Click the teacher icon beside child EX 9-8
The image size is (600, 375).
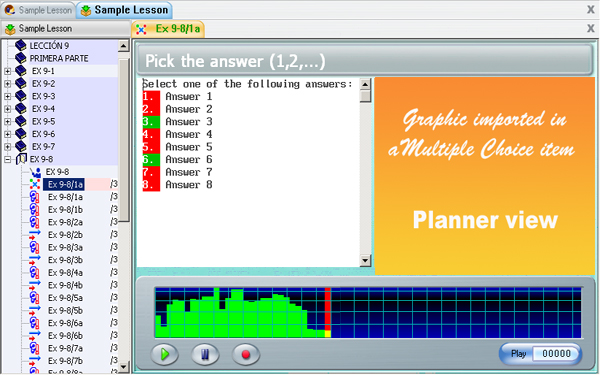35,172
